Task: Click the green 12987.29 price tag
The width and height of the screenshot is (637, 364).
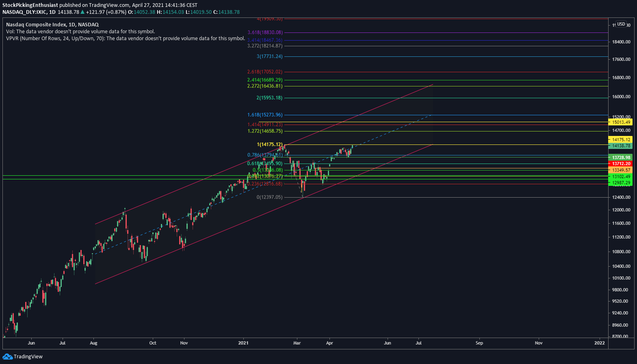Action: pyautogui.click(x=621, y=183)
